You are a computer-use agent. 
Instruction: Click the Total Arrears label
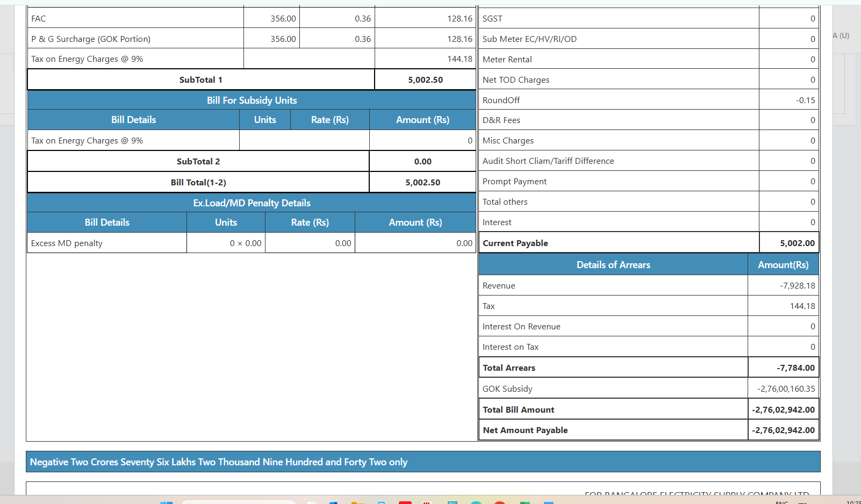tap(509, 368)
